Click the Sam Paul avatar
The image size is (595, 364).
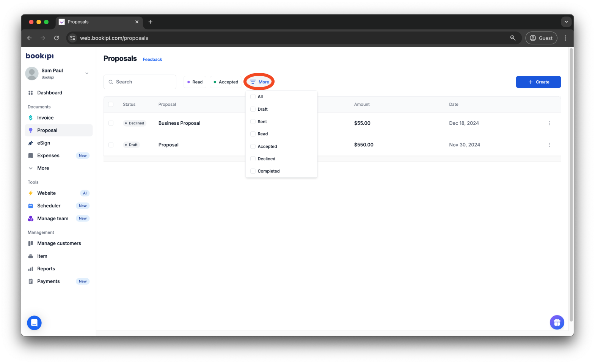[x=32, y=74]
